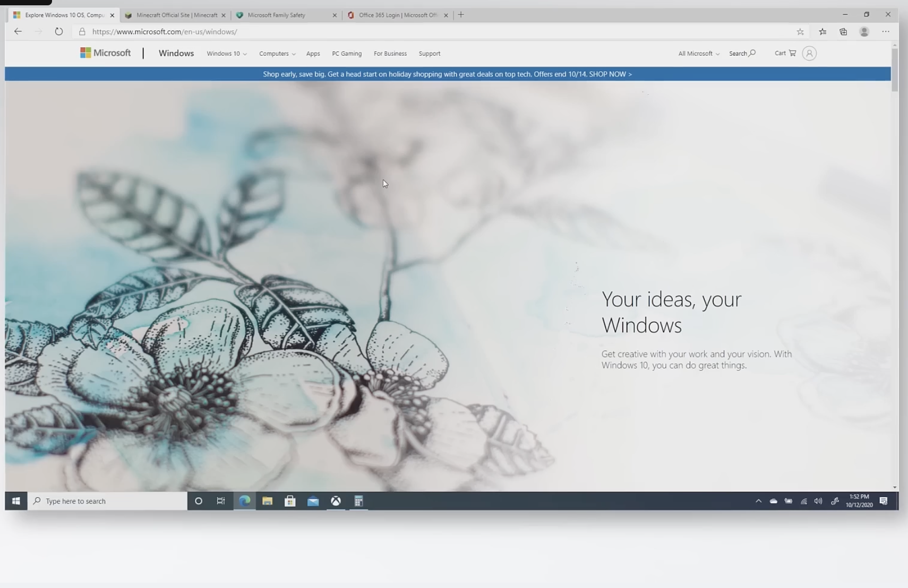The image size is (908, 588).
Task: Open the Favorites list icon
Action: 823,32
